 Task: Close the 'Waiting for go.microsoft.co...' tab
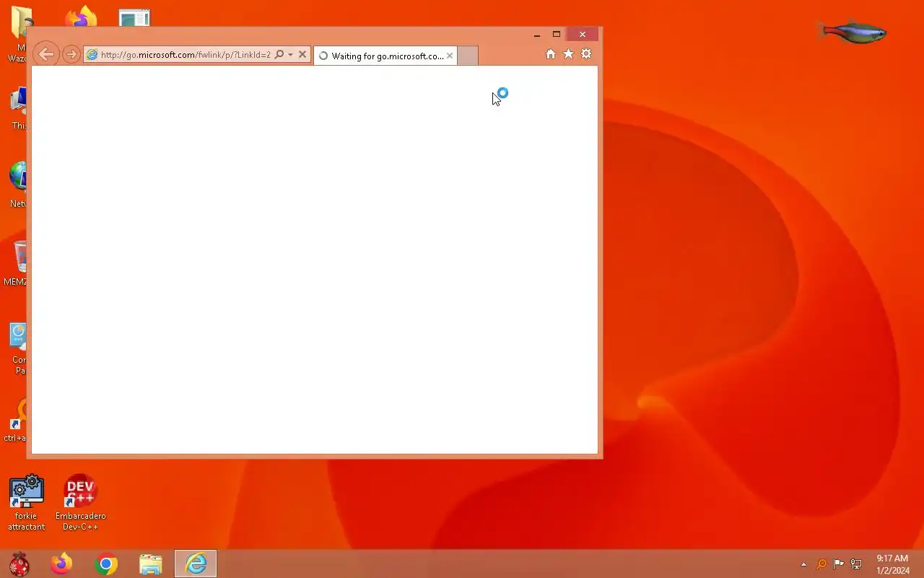(450, 56)
